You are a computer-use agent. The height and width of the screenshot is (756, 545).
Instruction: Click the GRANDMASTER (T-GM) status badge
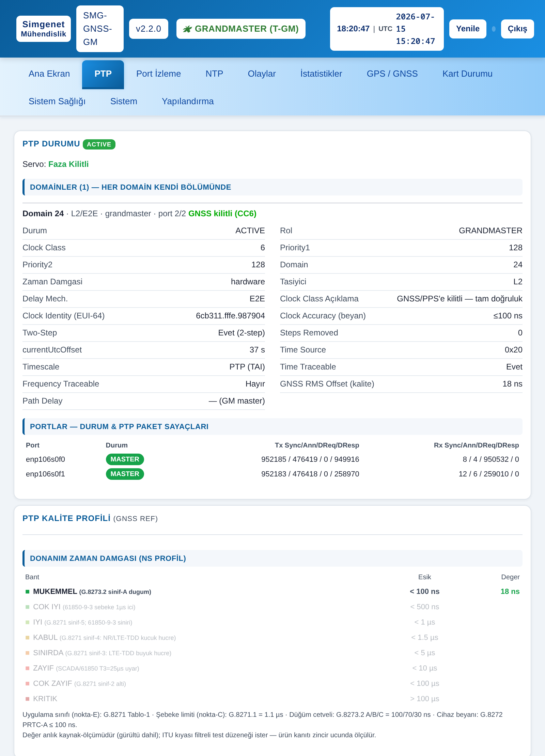click(x=241, y=29)
